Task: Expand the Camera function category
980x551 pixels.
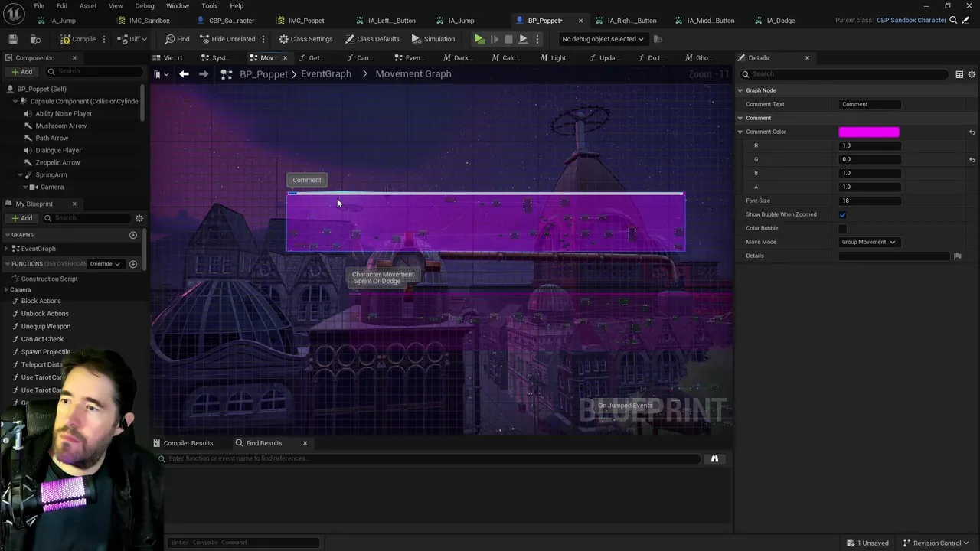Action: coord(7,290)
